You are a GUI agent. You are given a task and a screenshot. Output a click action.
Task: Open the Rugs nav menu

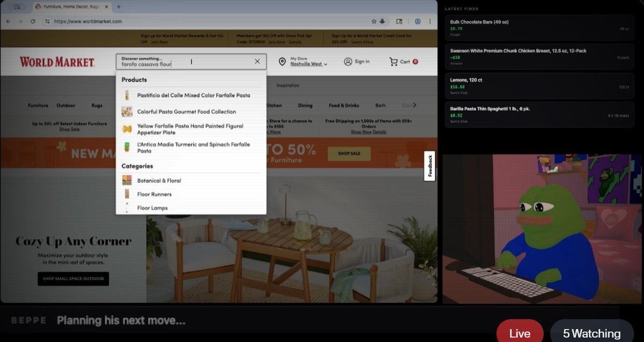point(97,106)
